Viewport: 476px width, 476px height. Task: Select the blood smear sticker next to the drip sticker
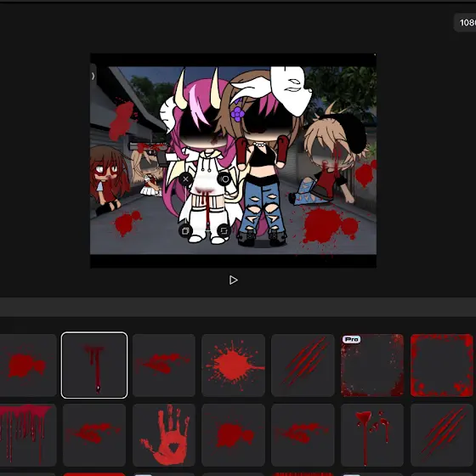(x=164, y=365)
